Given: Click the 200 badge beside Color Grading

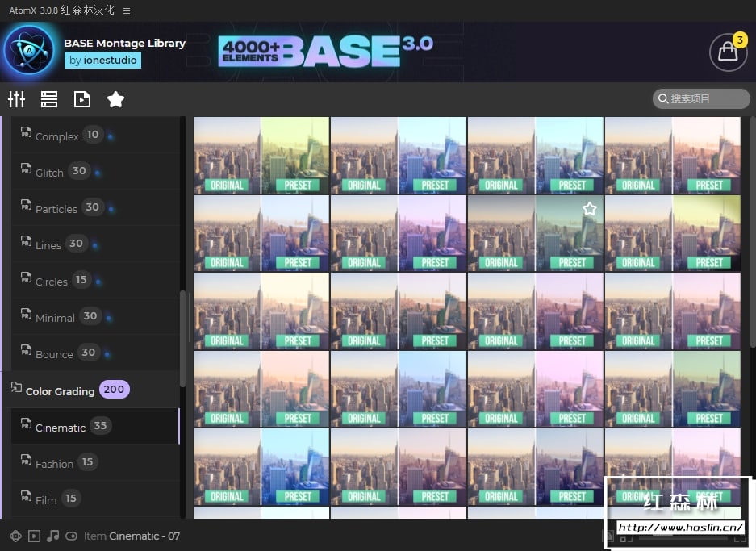Looking at the screenshot, I should tap(115, 389).
